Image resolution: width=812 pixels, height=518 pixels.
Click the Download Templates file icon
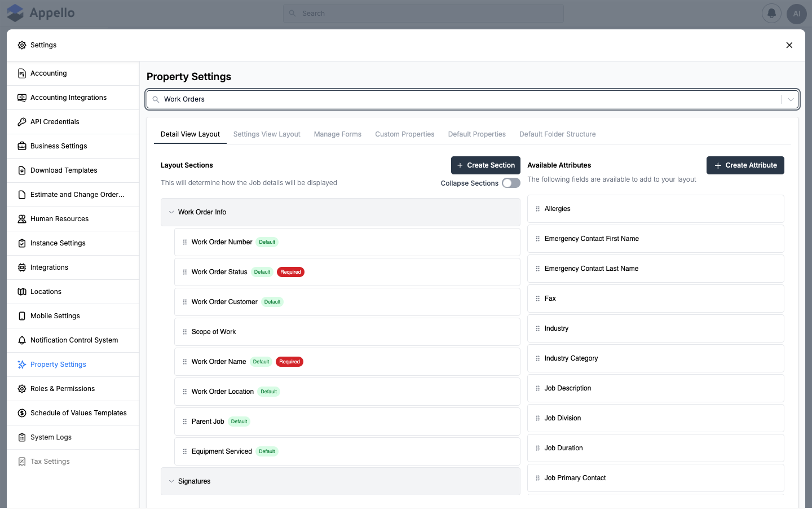(22, 170)
